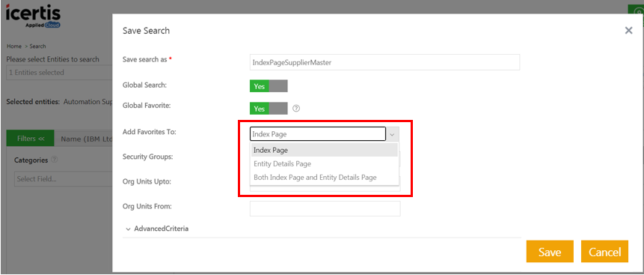Click the Add Favorites To combo box

[x=318, y=134]
